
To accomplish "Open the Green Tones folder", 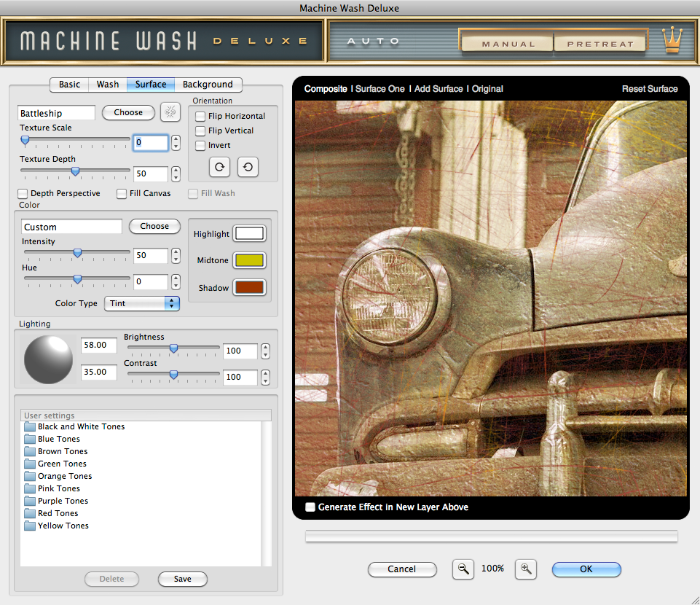I will pyautogui.click(x=55, y=464).
